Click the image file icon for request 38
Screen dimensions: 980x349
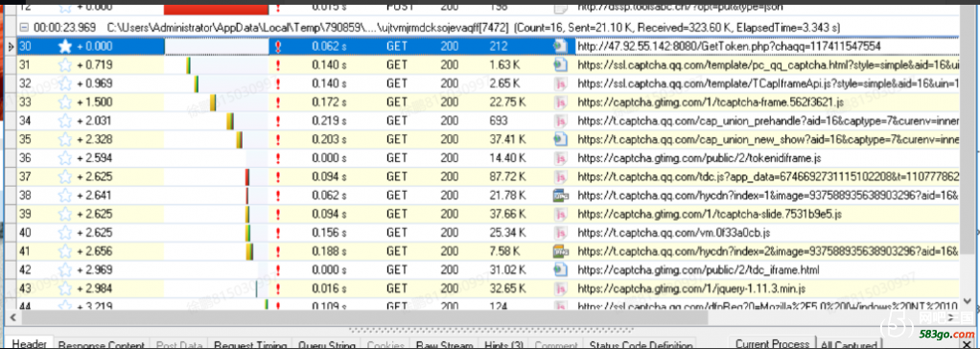561,196
